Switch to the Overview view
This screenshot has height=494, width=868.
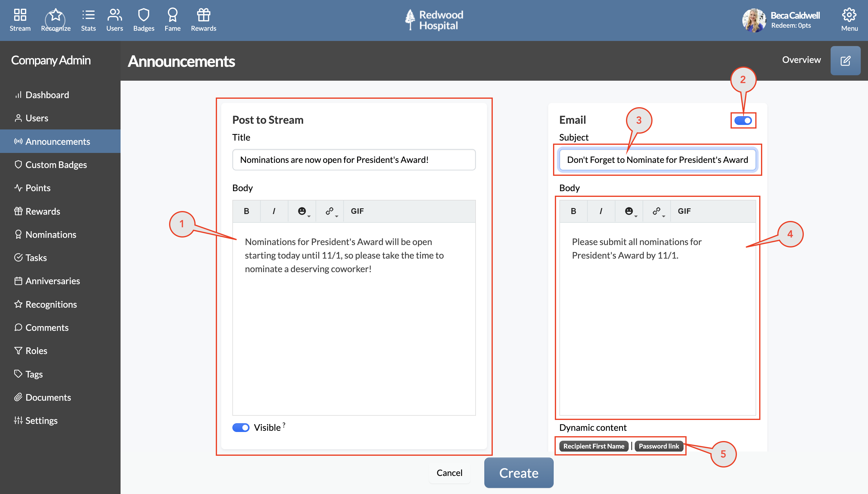801,60
